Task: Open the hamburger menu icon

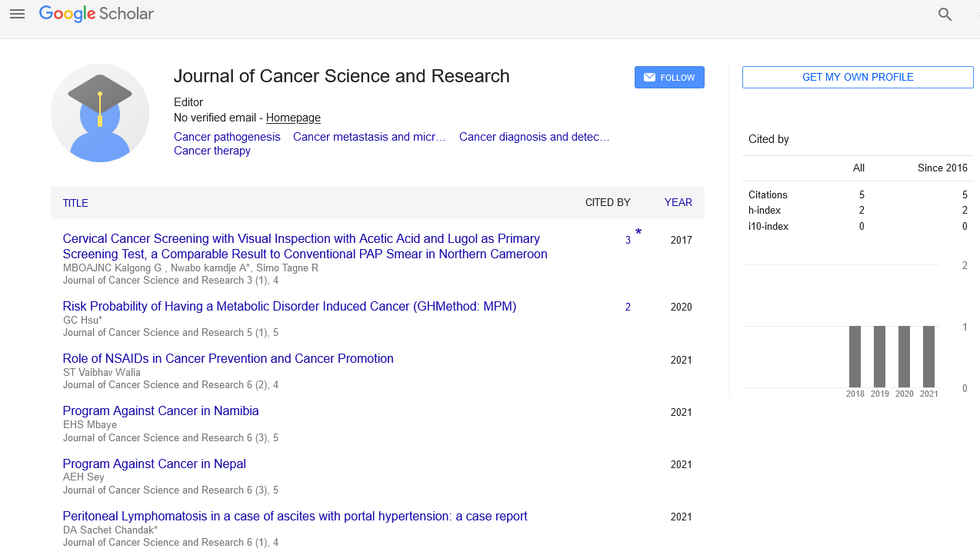Action: (x=17, y=14)
